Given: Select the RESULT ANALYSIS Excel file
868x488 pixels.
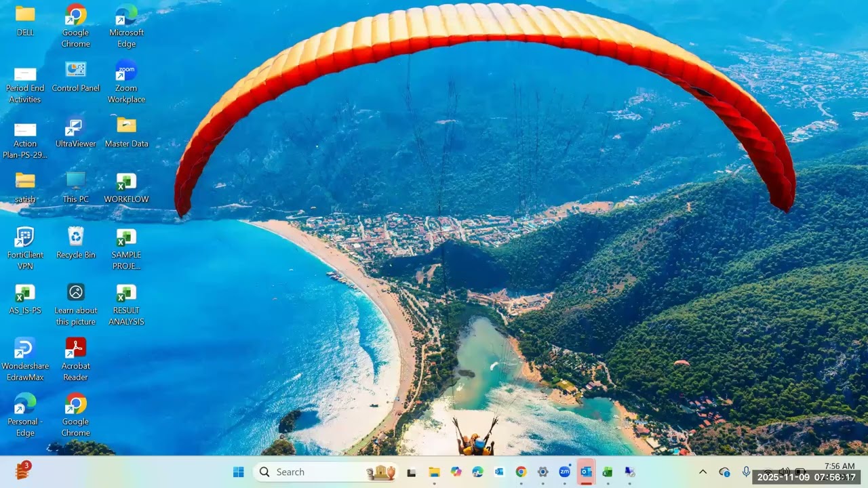Looking at the screenshot, I should tap(126, 304).
